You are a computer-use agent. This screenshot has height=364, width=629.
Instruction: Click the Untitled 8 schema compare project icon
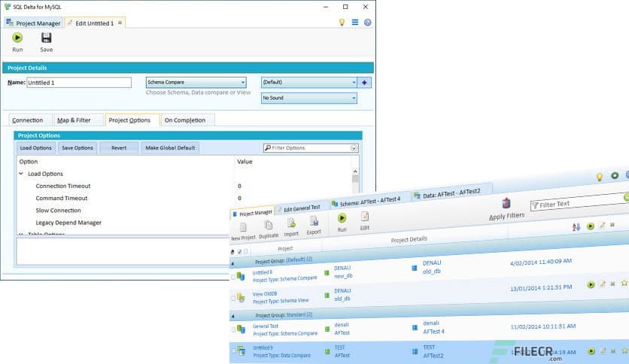[241, 276]
